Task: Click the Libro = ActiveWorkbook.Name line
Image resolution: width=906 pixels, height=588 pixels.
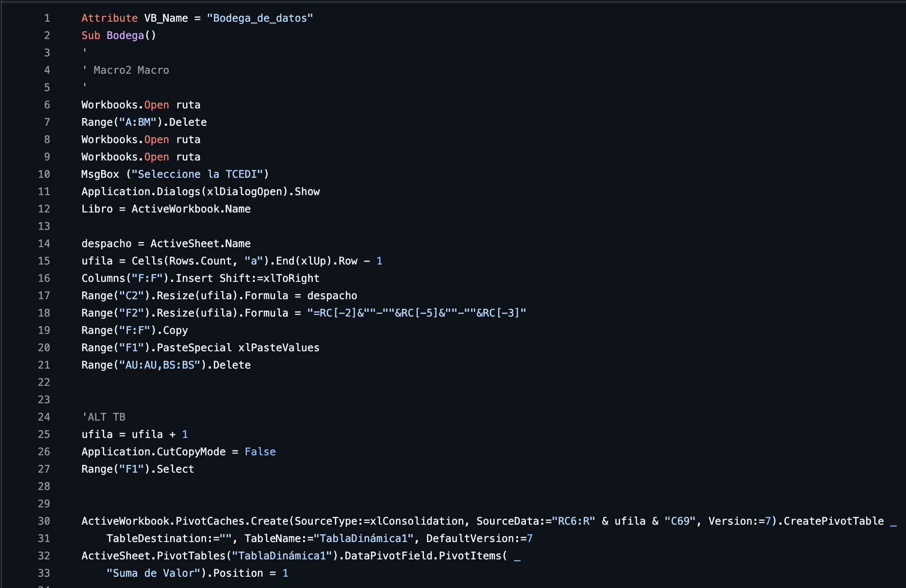Action: [166, 209]
